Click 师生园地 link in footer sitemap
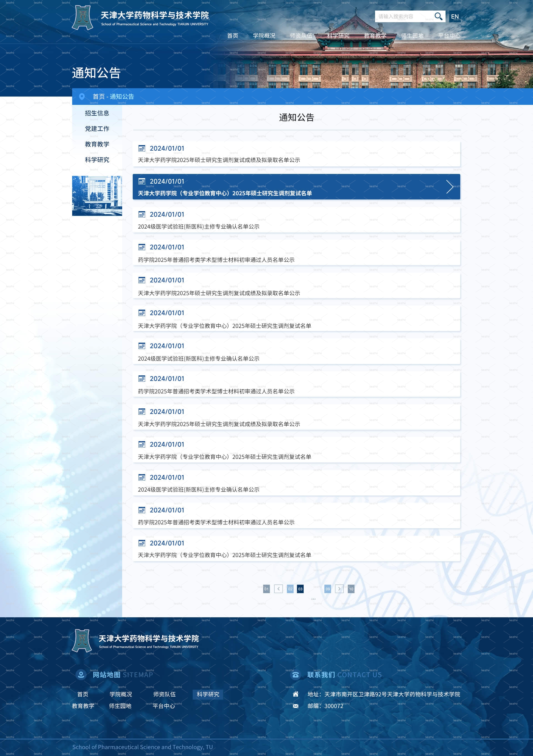Viewport: 533px width, 756px height. (120, 706)
